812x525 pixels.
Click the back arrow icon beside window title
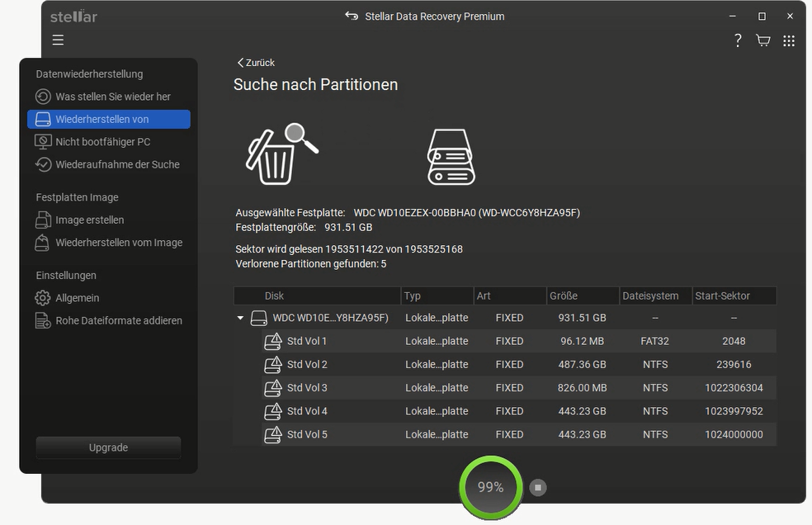pyautogui.click(x=352, y=16)
